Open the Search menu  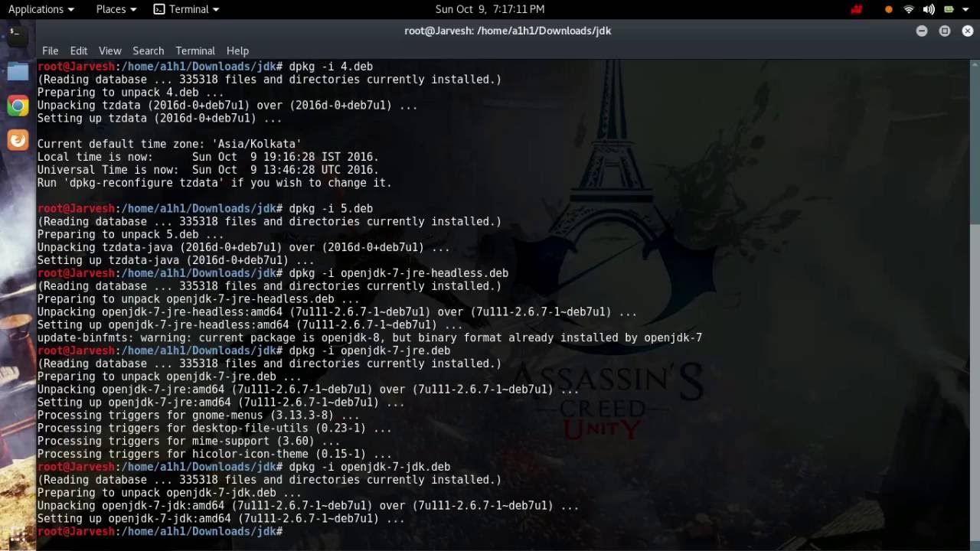click(x=148, y=51)
